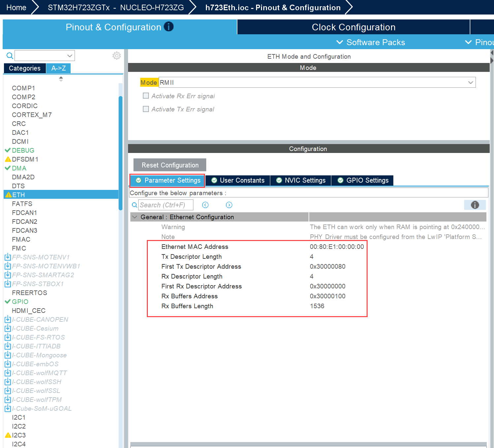This screenshot has height=448, width=494.
Task: Click the info icon beside Pinout & Configuration
Action: (x=169, y=27)
